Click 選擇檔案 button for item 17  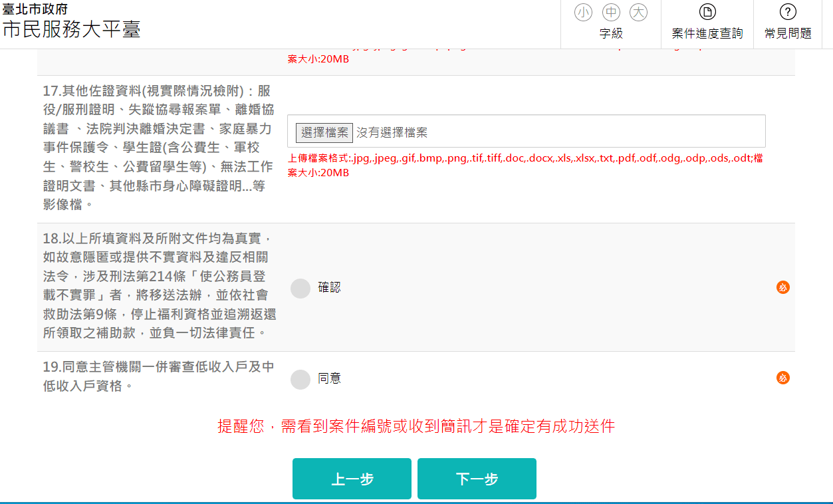[324, 132]
